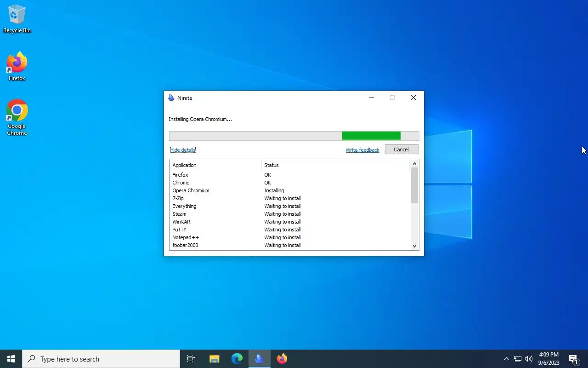Launch Firefox from the taskbar
This screenshot has height=368, width=588.
pyautogui.click(x=282, y=359)
